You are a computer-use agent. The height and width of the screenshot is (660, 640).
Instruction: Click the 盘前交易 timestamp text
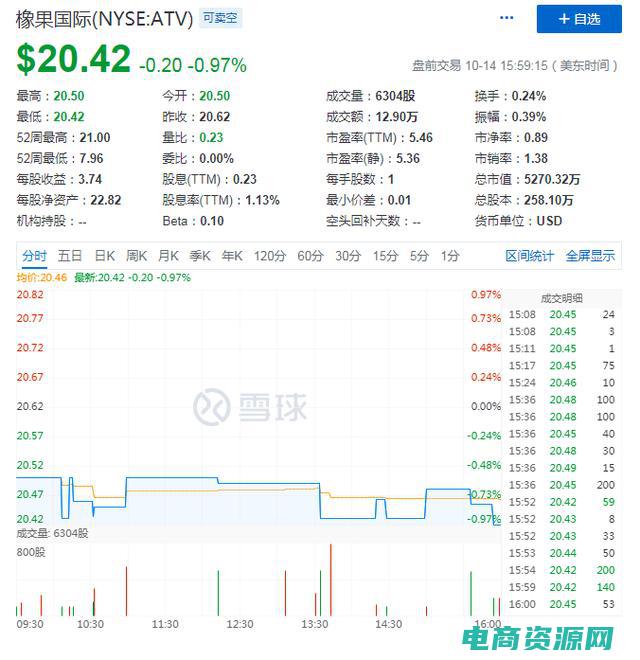pyautogui.click(x=515, y=66)
